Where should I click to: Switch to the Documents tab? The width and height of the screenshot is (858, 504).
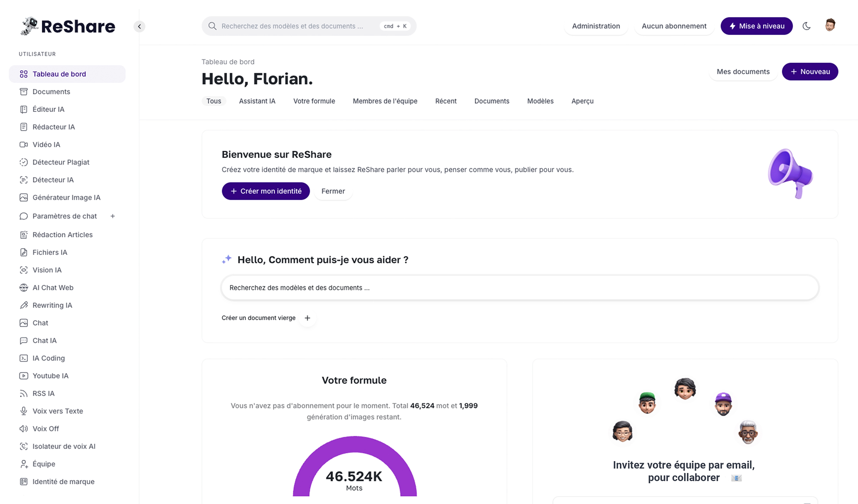pyautogui.click(x=492, y=101)
